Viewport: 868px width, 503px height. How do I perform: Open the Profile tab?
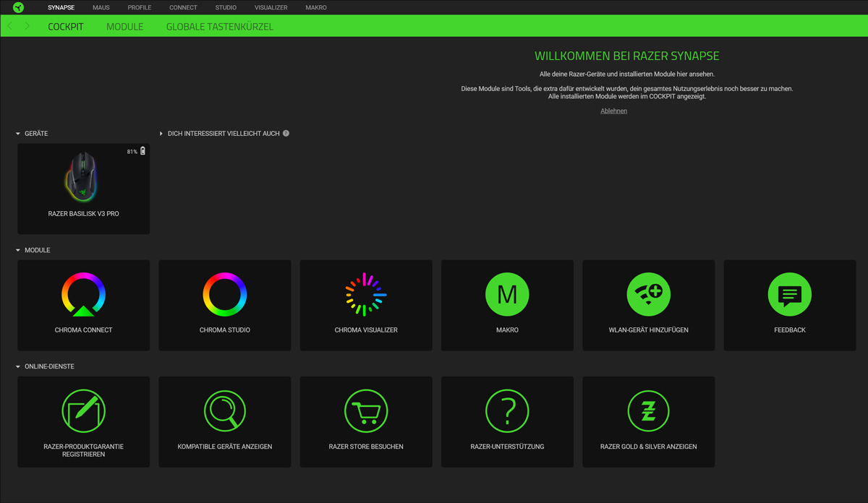point(140,7)
